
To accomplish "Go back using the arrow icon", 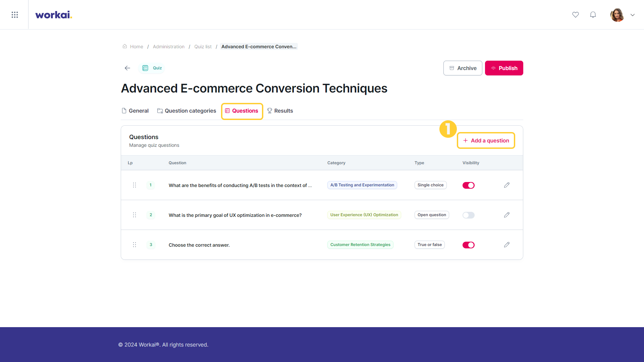I will click(127, 68).
